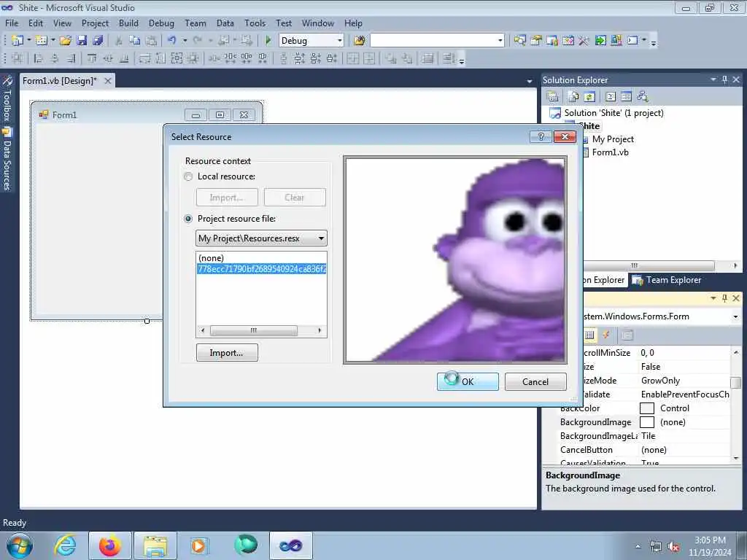
Task: Click the enabled Import... button below the list
Action: tap(227, 353)
